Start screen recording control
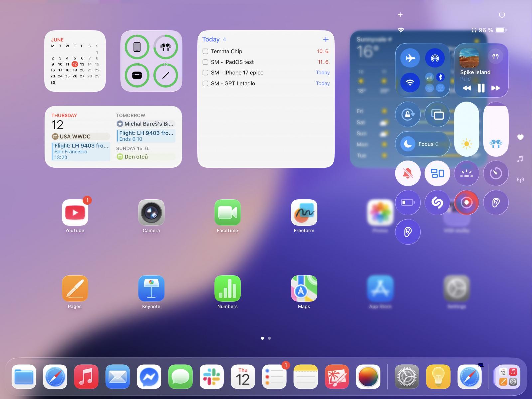Image resolution: width=532 pixels, height=399 pixels. [x=466, y=202]
